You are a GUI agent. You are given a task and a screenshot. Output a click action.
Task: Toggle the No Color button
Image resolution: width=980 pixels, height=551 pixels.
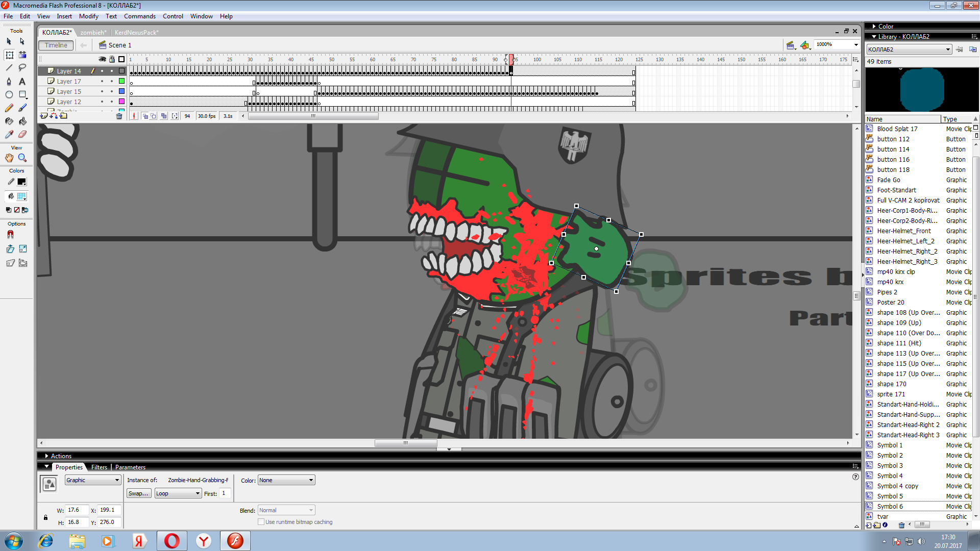[17, 210]
